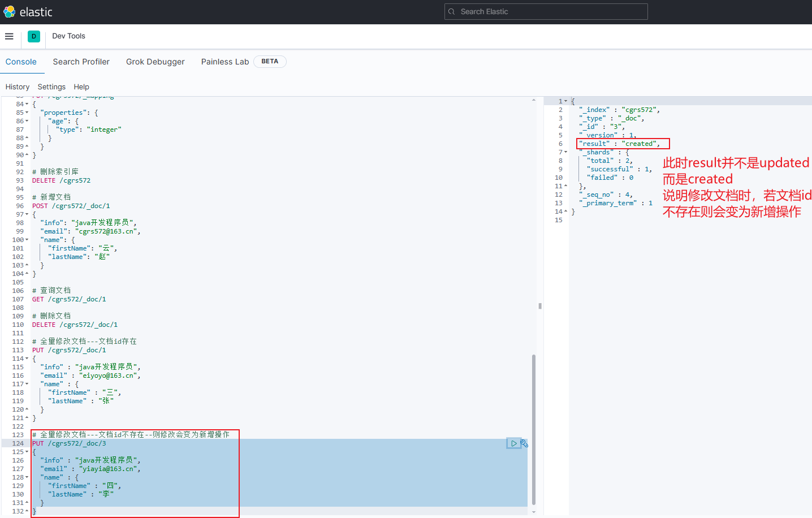Click the "email": "cgrs572@163.cn" line
Screen dimensions: 812x518
[x=90, y=231]
